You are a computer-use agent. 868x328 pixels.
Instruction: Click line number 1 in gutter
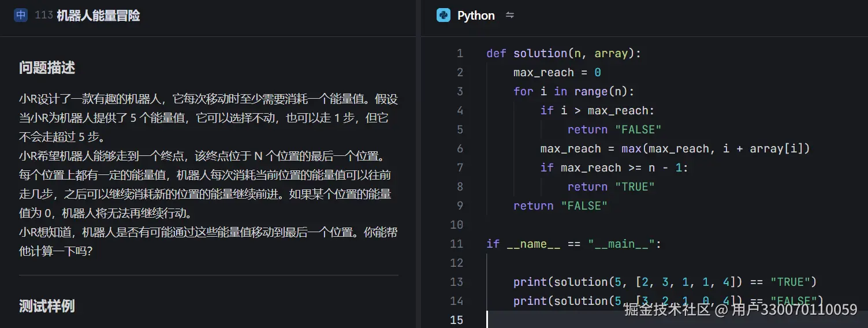[x=460, y=53]
